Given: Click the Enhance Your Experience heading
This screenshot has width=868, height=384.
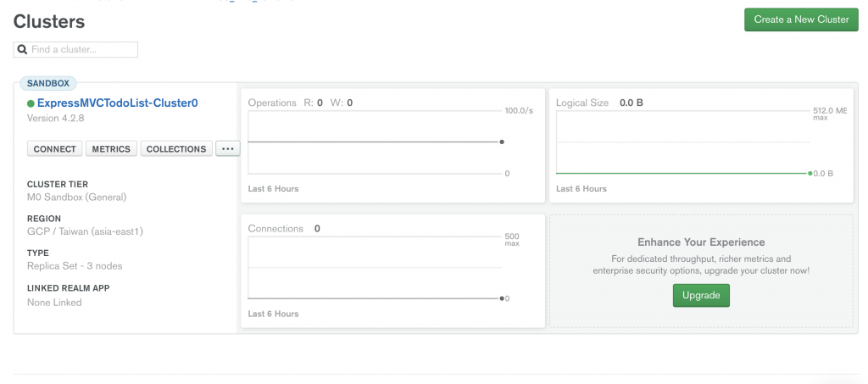Looking at the screenshot, I should coord(701,242).
